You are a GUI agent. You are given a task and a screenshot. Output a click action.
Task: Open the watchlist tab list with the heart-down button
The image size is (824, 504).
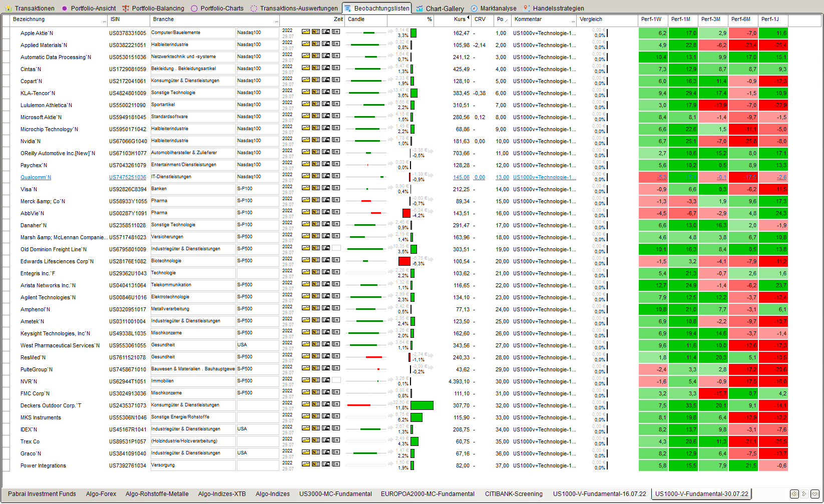pyautogui.click(x=815, y=494)
